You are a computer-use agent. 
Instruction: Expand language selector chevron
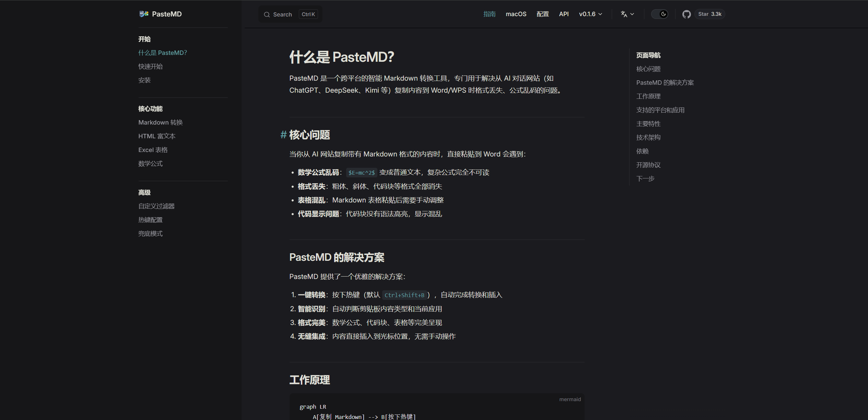632,14
